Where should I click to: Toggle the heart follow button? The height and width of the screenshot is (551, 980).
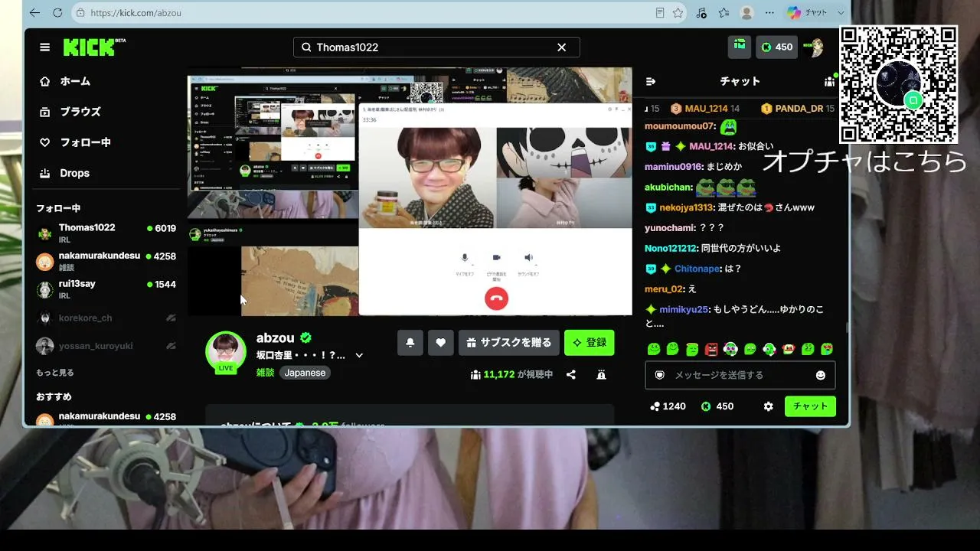pos(441,343)
